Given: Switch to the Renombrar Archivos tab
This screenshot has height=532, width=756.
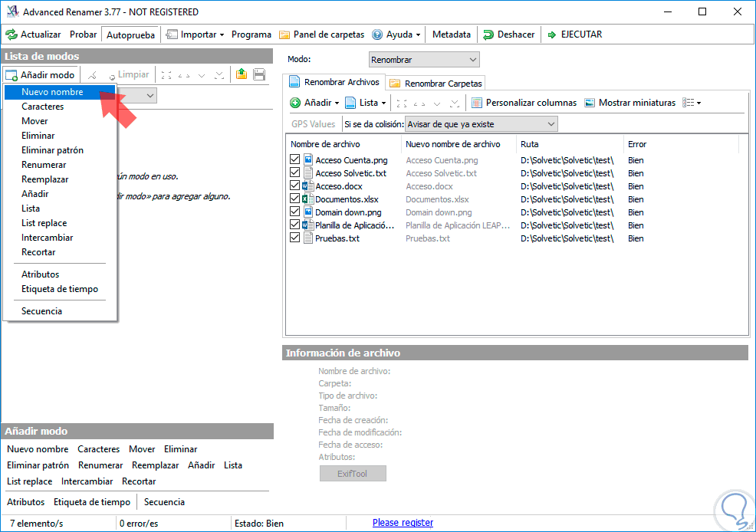Looking at the screenshot, I should point(334,82).
